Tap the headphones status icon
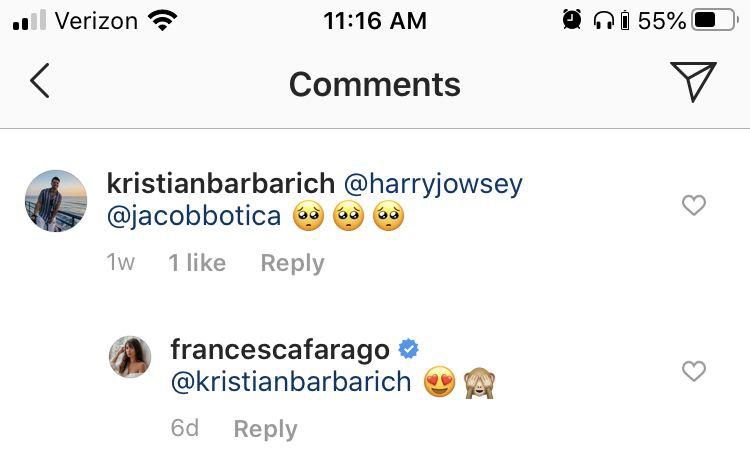The image size is (750, 467). tap(602, 20)
